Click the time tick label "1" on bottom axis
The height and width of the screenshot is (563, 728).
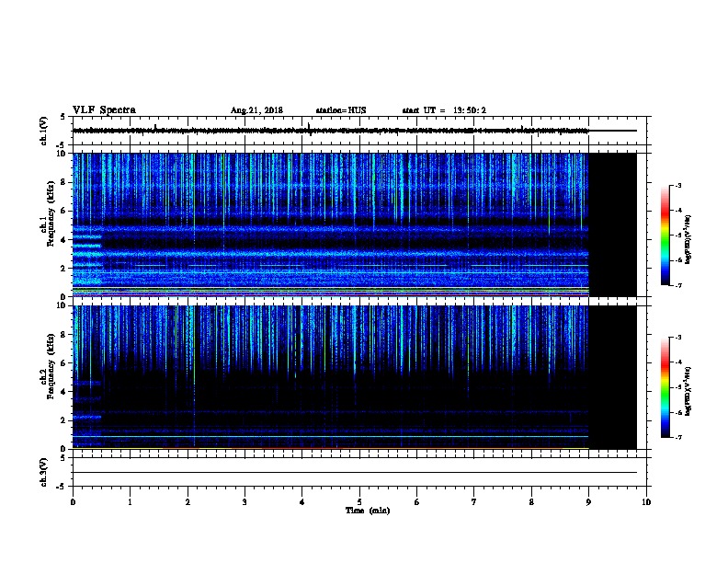point(130,501)
